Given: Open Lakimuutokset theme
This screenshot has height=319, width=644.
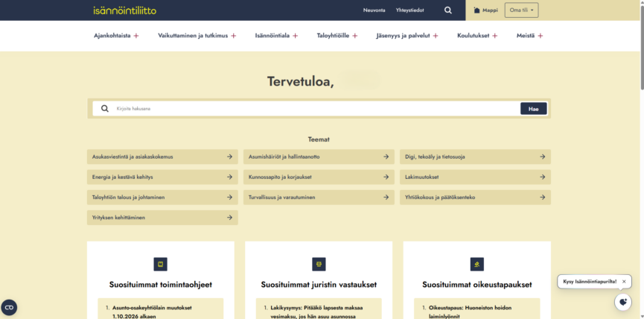Looking at the screenshot, I should 475,177.
